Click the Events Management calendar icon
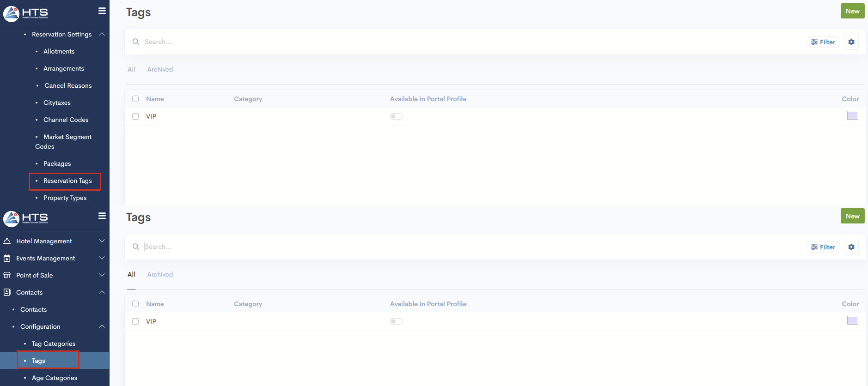Image resolution: width=868 pixels, height=386 pixels. coord(7,258)
